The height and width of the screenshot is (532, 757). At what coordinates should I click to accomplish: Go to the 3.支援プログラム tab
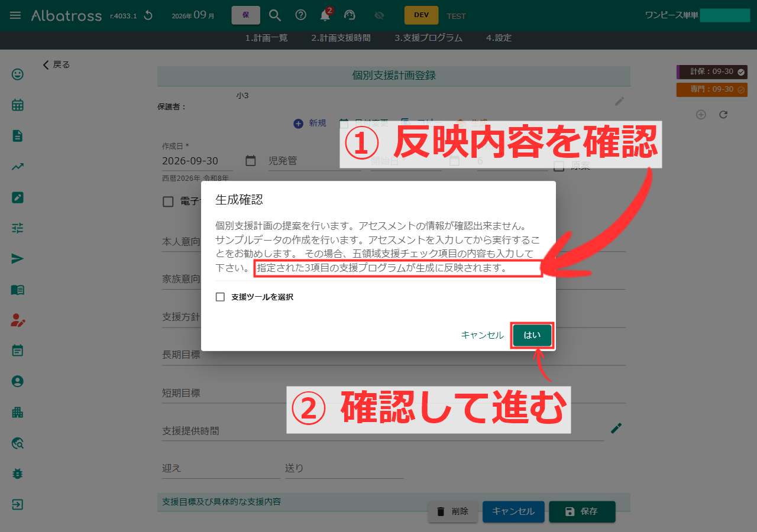(429, 38)
